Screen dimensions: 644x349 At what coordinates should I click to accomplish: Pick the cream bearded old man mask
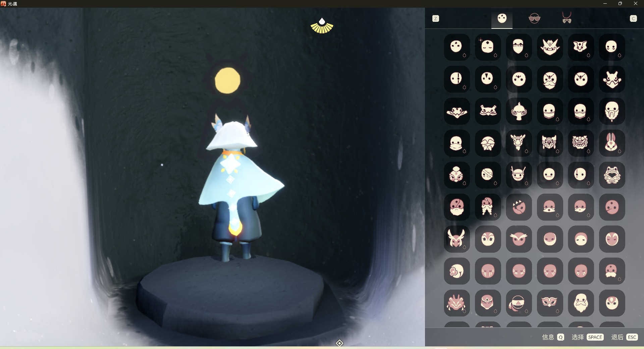coord(581,303)
